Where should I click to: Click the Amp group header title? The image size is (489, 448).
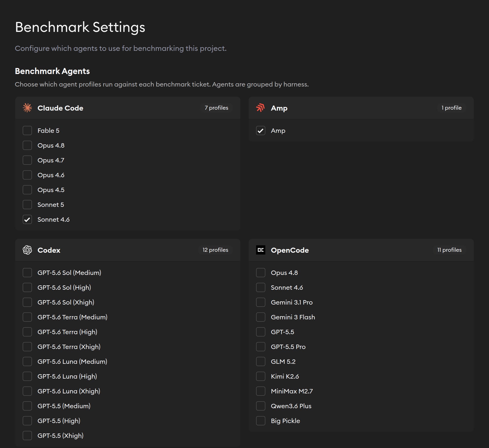point(279,108)
